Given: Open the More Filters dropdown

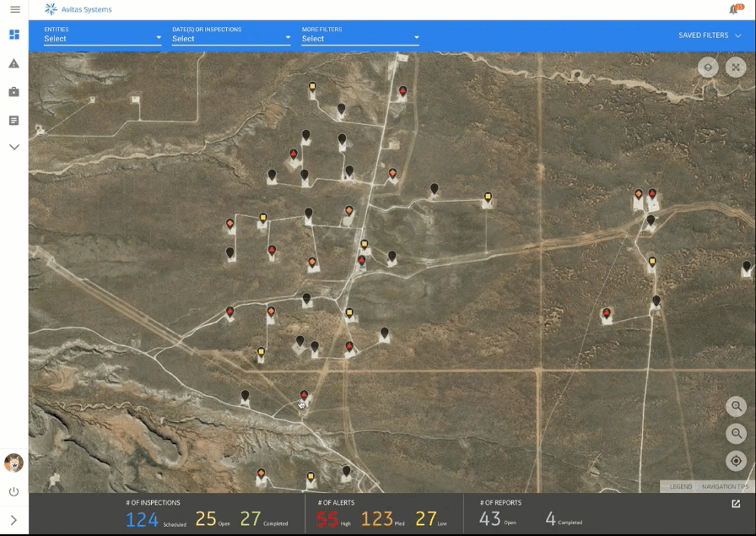Looking at the screenshot, I should 360,35.
